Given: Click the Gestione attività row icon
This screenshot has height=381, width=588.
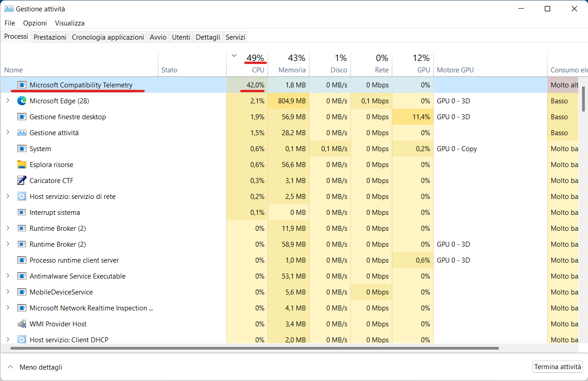Looking at the screenshot, I should click(21, 132).
